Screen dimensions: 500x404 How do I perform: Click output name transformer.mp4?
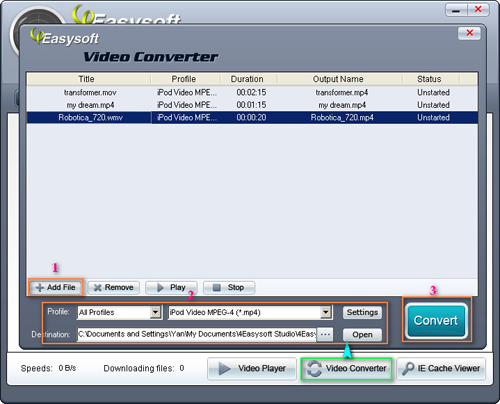click(342, 92)
